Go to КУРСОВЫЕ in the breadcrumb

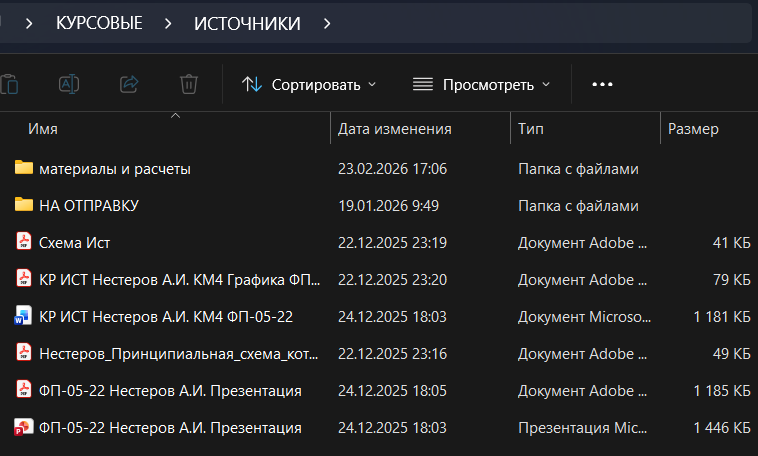coord(99,23)
